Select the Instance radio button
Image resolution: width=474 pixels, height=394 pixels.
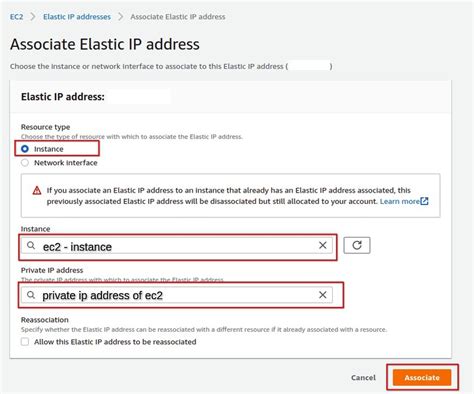click(25, 149)
